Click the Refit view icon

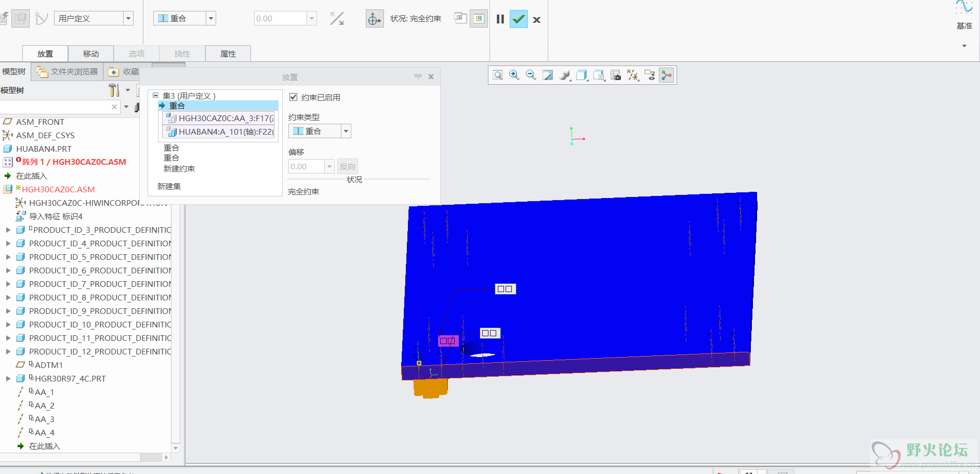click(x=498, y=75)
